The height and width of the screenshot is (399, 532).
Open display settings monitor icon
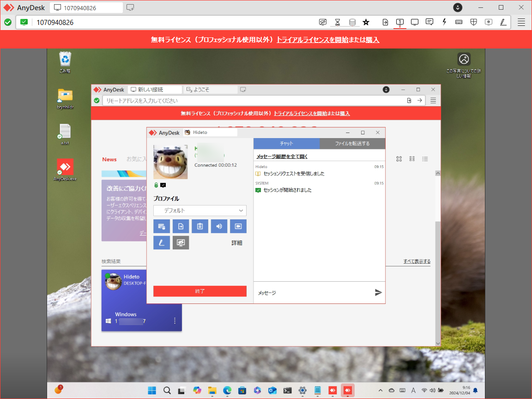[x=415, y=22]
